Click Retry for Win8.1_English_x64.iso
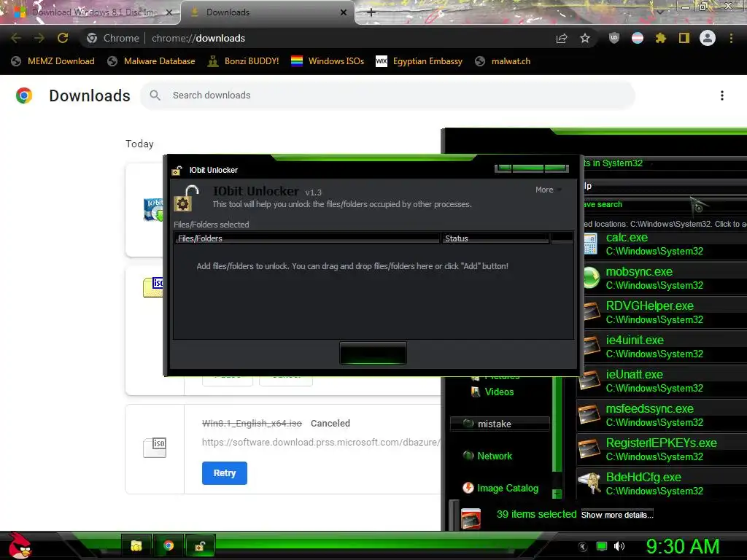The height and width of the screenshot is (560, 747). [225, 472]
